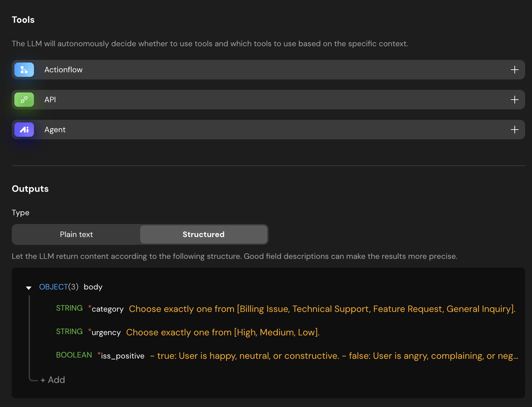Select the Structured output type
The width and height of the screenshot is (532, 407).
click(203, 234)
